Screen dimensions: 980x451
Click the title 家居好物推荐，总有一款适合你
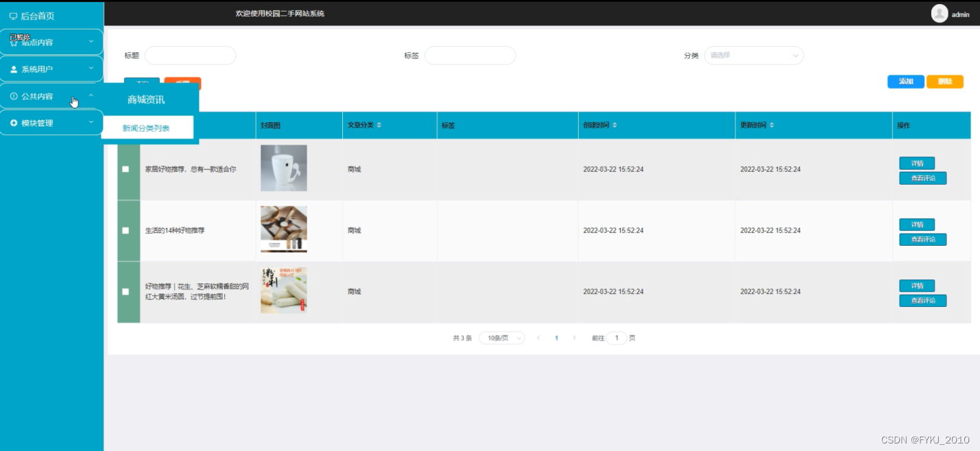click(191, 169)
